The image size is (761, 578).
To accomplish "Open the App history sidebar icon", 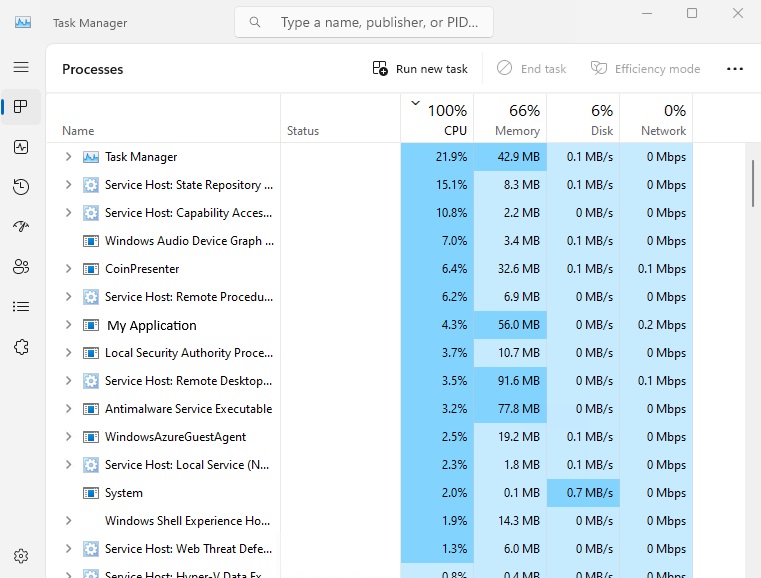I will pos(21,187).
